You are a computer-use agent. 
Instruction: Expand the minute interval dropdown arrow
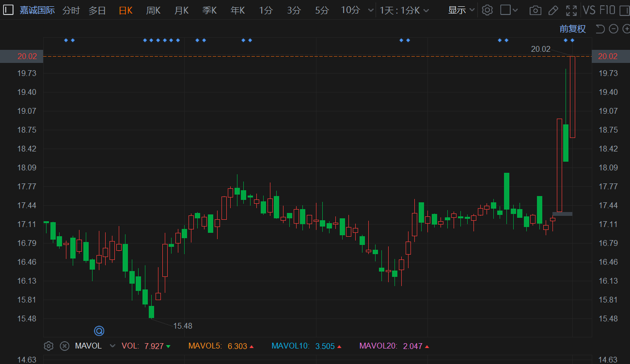[371, 10]
